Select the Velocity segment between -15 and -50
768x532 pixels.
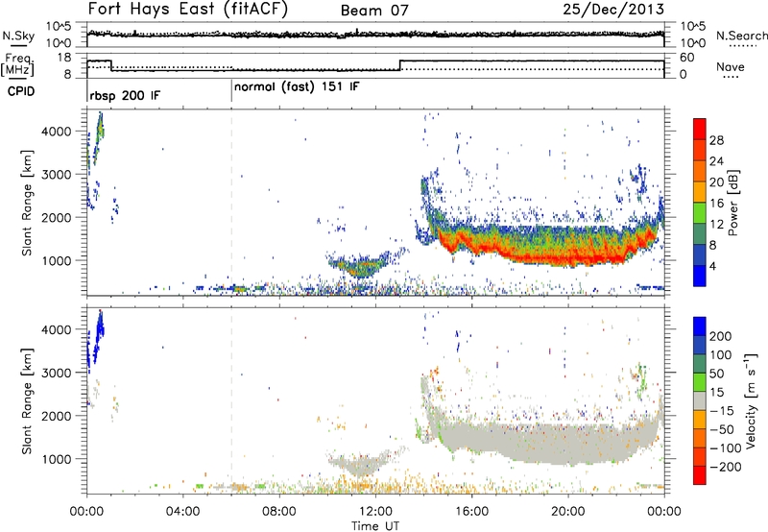pos(700,420)
